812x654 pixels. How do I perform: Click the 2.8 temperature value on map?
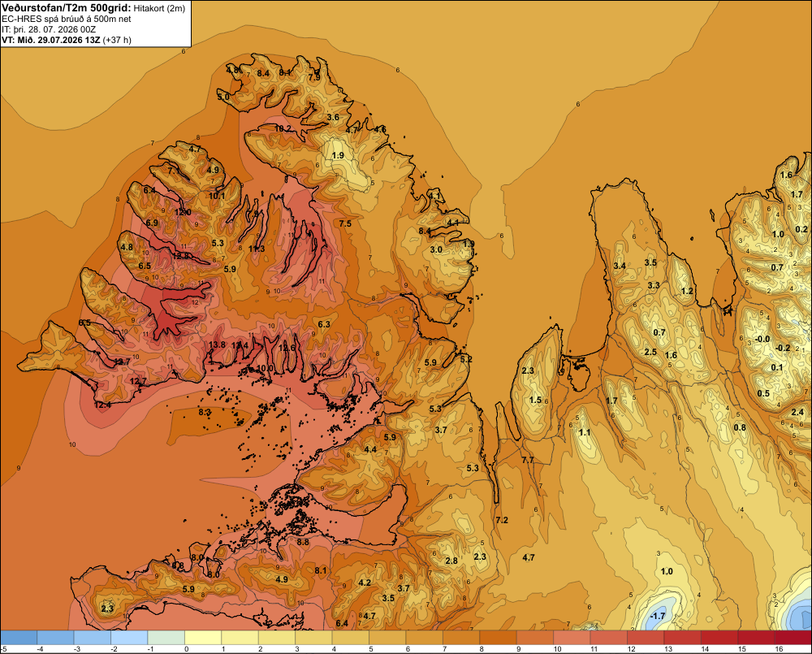pos(451,561)
